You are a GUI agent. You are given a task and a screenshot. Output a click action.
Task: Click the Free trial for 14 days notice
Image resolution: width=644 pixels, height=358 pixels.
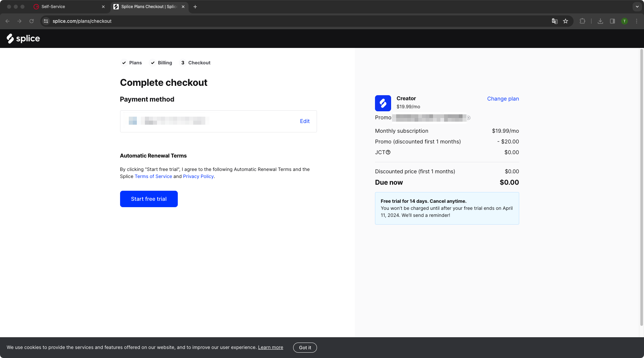tap(447, 208)
